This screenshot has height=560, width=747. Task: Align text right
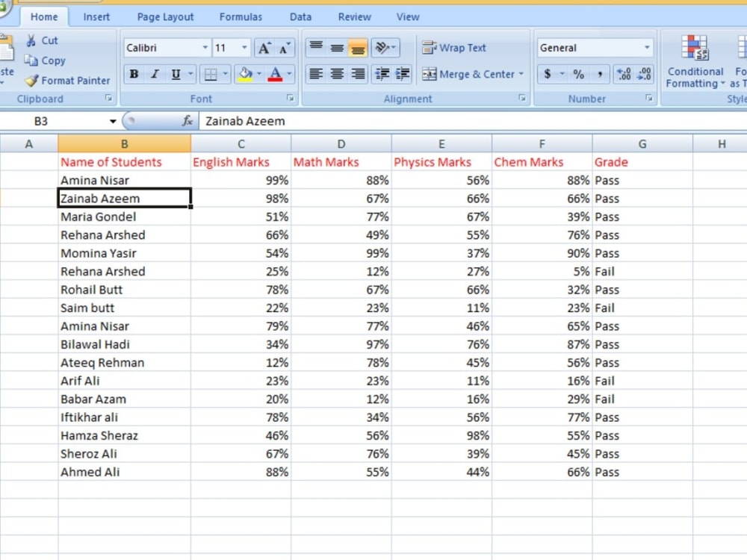point(358,74)
